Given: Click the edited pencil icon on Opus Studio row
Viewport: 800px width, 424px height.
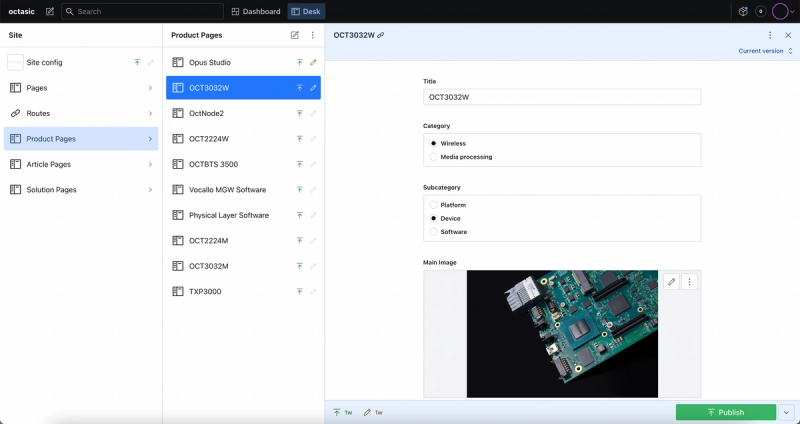Looking at the screenshot, I should (313, 62).
